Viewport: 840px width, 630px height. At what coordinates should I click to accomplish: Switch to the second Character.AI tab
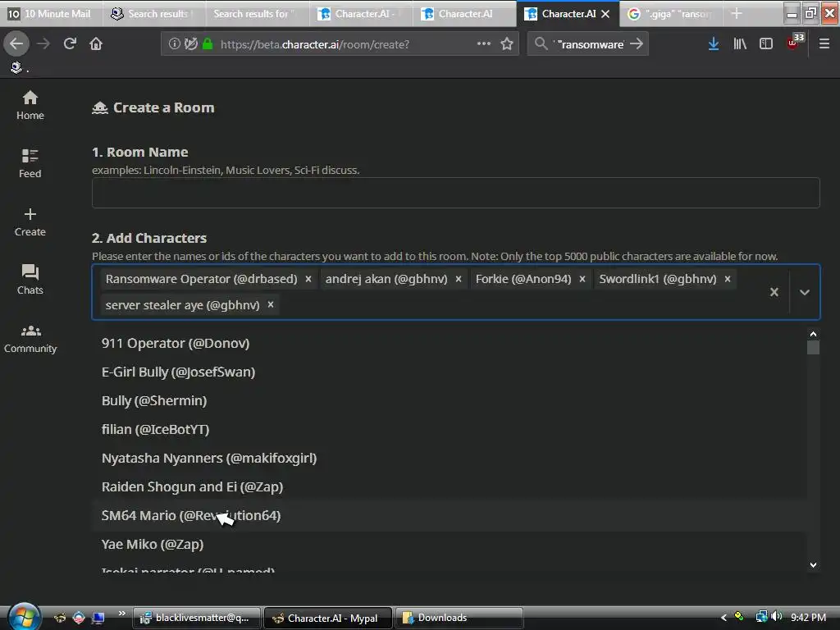pyautogui.click(x=464, y=13)
